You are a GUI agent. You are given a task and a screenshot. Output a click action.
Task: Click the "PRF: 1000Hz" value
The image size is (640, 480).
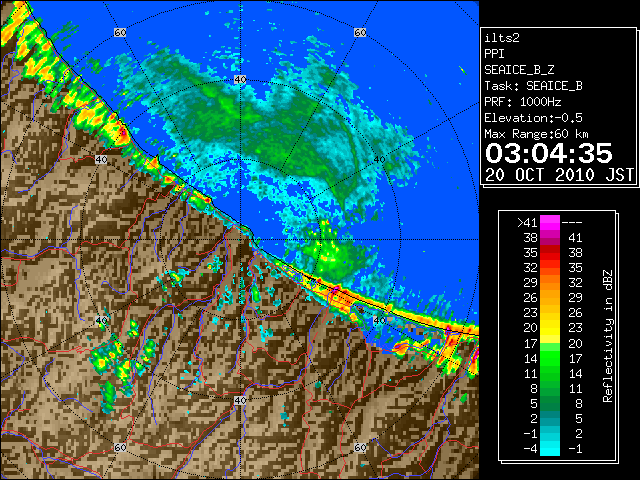(523, 102)
